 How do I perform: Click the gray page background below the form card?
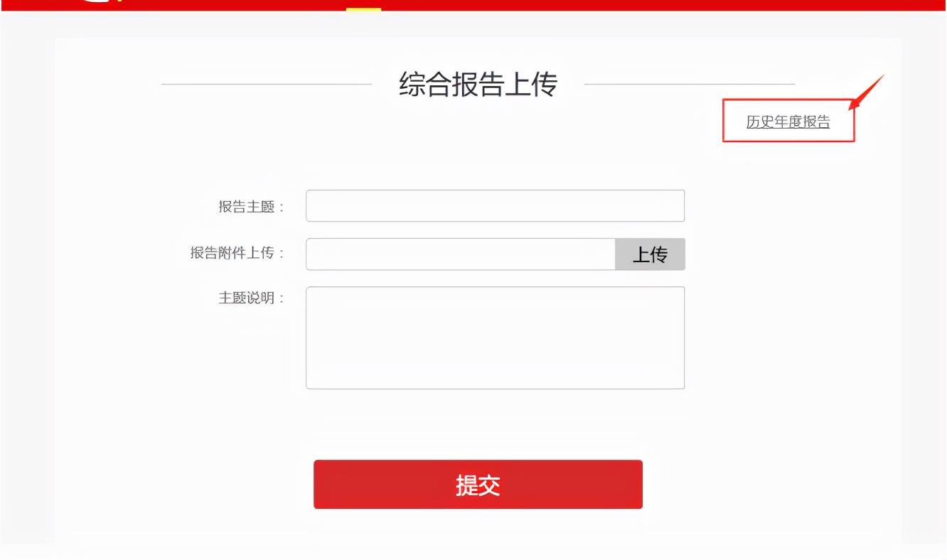(x=473, y=552)
